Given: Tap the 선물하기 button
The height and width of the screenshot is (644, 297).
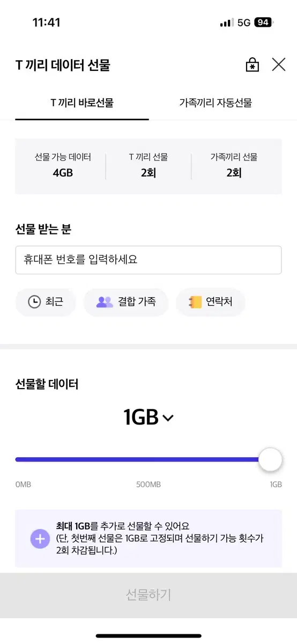Looking at the screenshot, I should coord(148,595).
